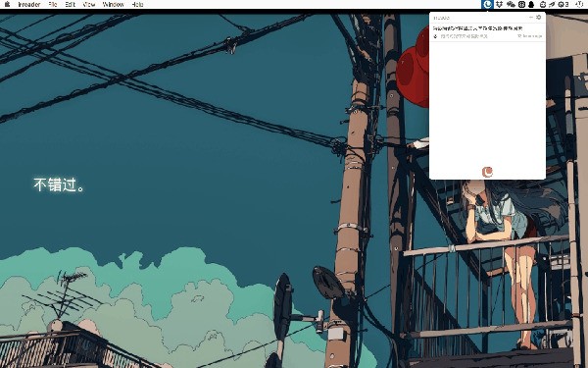The width and height of the screenshot is (588, 368).
Task: Open the QQ penguin menu bar icon
Action: point(531,5)
